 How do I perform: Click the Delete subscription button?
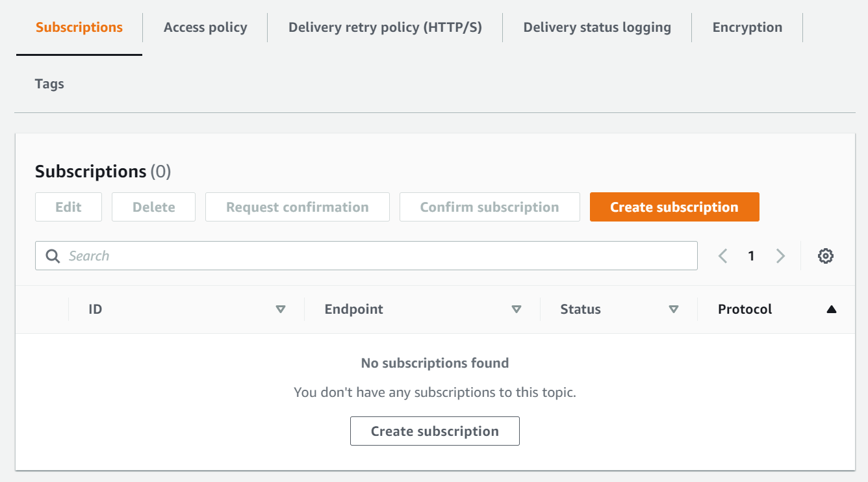coord(153,207)
